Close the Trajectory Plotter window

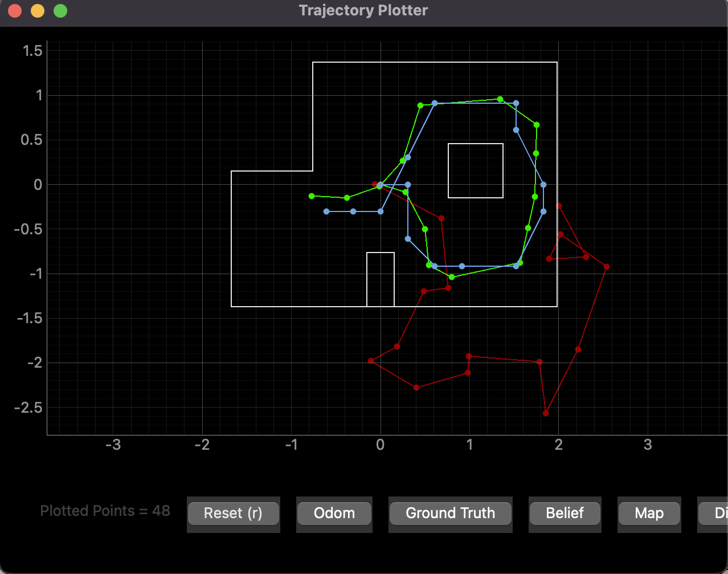click(15, 11)
